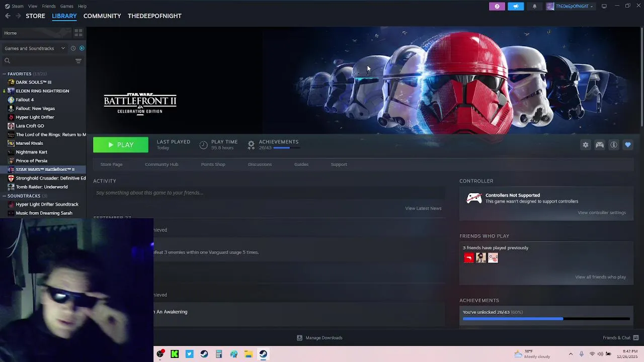Click the Achievements trophy gear icon
The height and width of the screenshot is (362, 644).
[251, 145]
